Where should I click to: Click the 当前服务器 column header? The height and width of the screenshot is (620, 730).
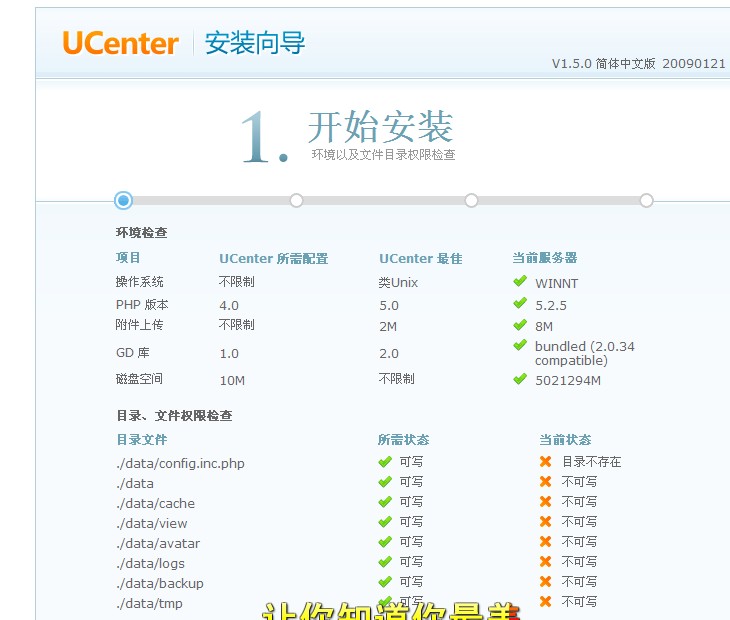click(x=545, y=257)
